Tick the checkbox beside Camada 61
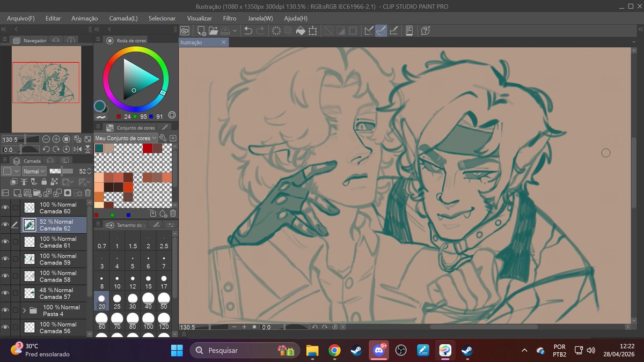644x362 pixels. (16, 242)
